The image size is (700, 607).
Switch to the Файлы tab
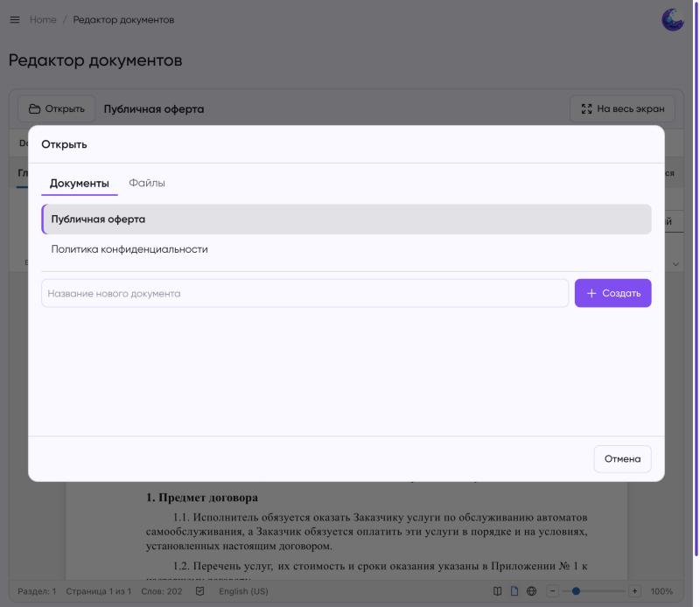coord(147,183)
